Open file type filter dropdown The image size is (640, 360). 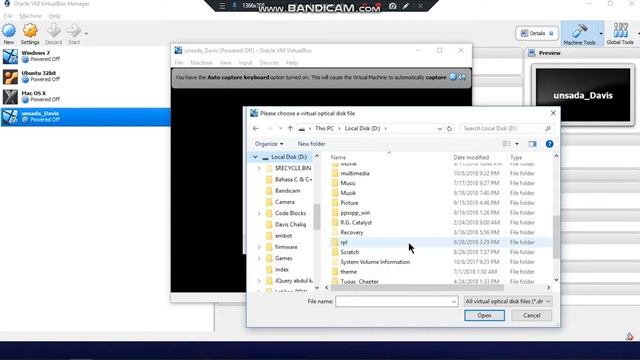click(x=508, y=301)
